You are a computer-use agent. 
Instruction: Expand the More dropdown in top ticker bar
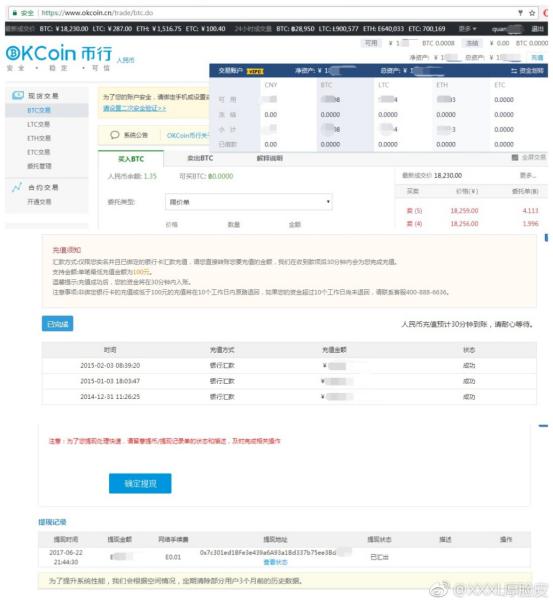(468, 29)
